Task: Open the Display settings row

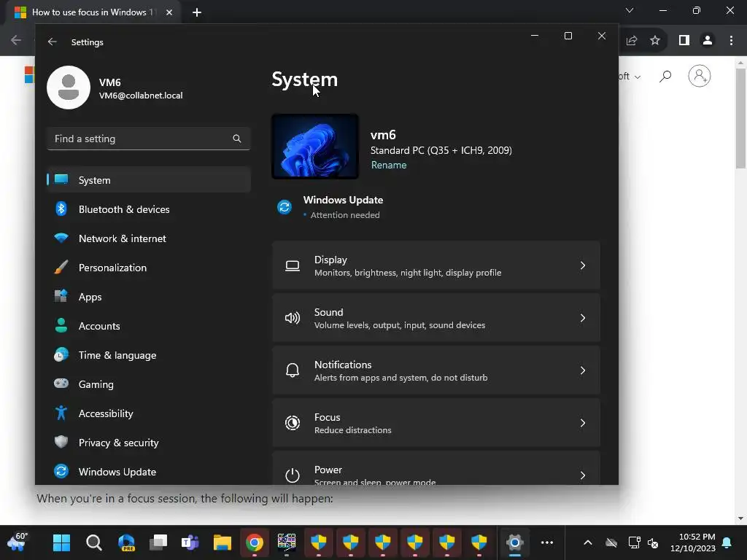Action: click(436, 265)
